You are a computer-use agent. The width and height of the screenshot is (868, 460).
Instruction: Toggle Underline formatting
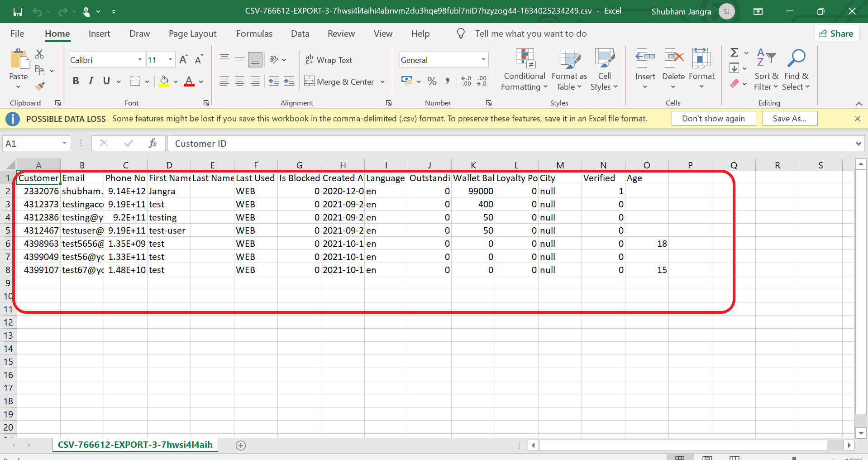tap(106, 81)
